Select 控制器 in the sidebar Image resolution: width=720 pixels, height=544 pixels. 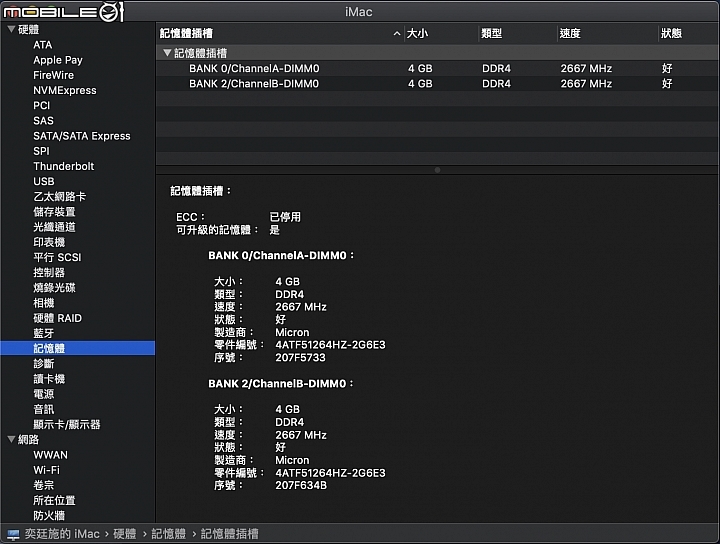[49, 272]
